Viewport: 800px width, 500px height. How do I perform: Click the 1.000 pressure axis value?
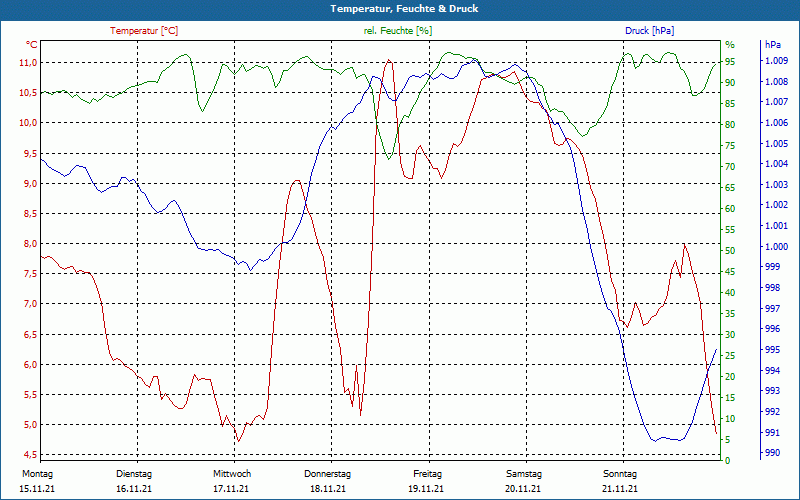776,247
